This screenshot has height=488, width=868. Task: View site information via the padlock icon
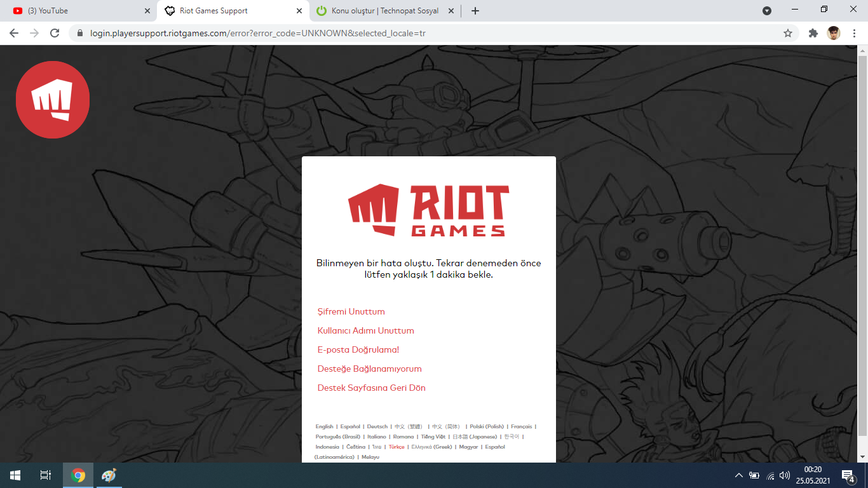(80, 33)
